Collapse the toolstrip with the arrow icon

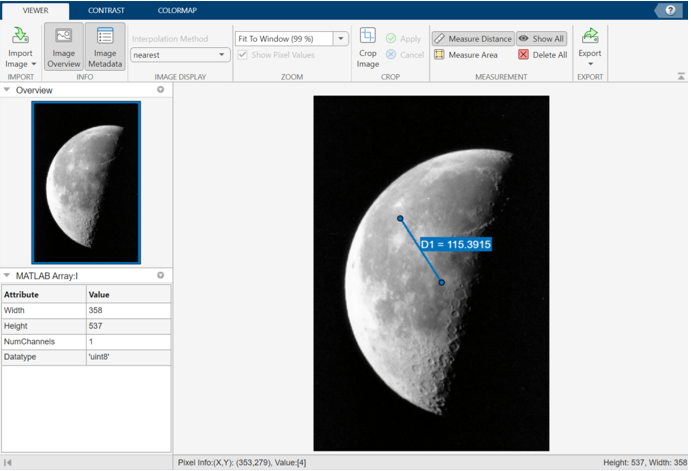click(x=681, y=77)
